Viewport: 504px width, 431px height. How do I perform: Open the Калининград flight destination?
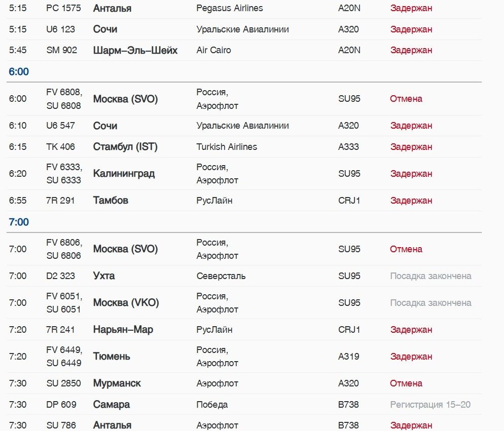[124, 174]
